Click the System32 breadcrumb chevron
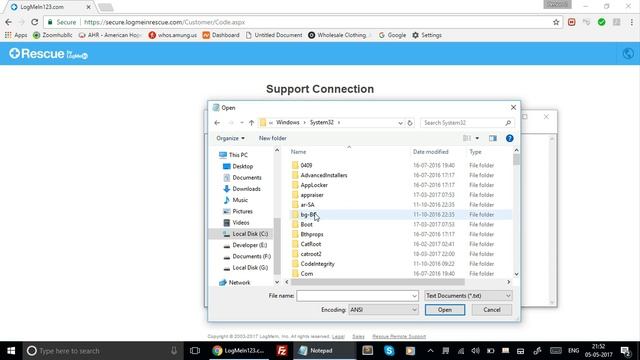 339,122
